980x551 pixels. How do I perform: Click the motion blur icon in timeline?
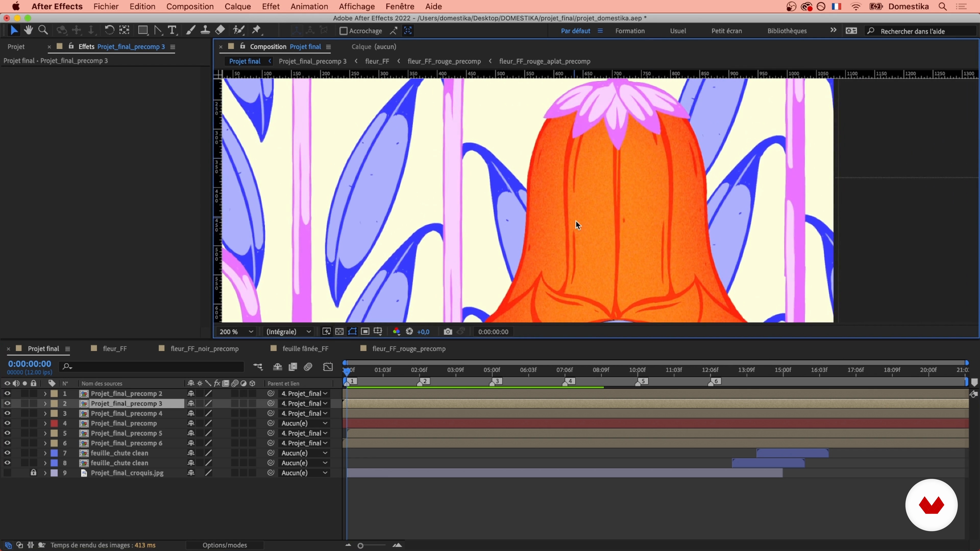coord(308,367)
